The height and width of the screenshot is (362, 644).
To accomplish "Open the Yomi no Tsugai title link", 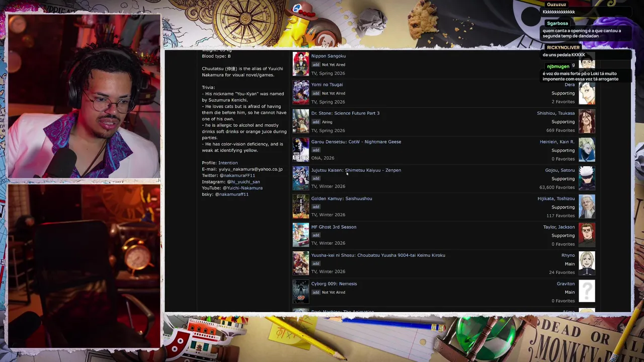I will [x=327, y=84].
